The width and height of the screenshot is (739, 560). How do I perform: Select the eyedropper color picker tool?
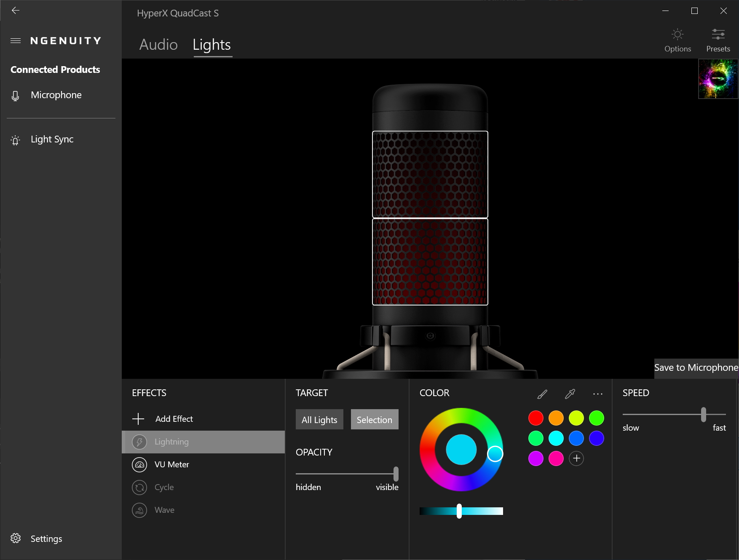[x=570, y=394]
